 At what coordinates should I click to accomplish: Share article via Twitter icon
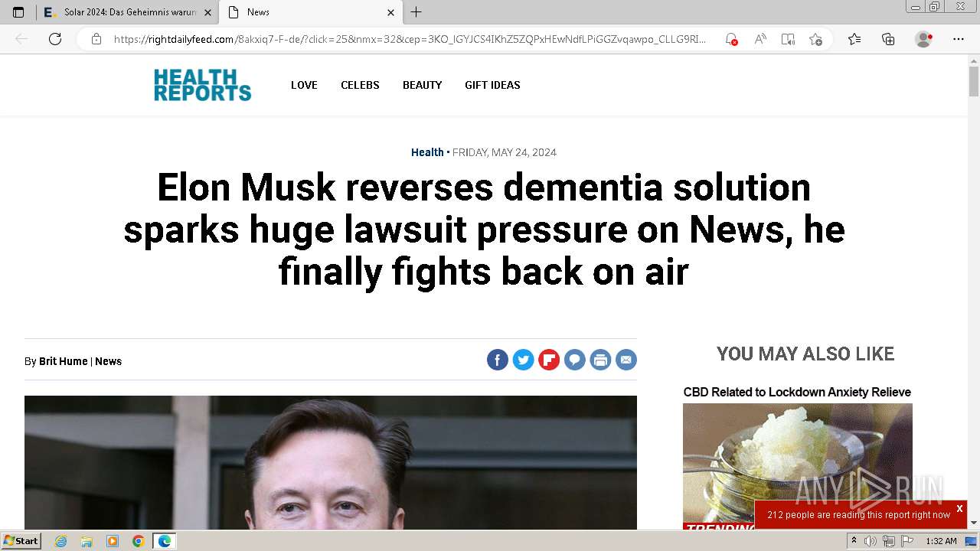click(x=523, y=360)
